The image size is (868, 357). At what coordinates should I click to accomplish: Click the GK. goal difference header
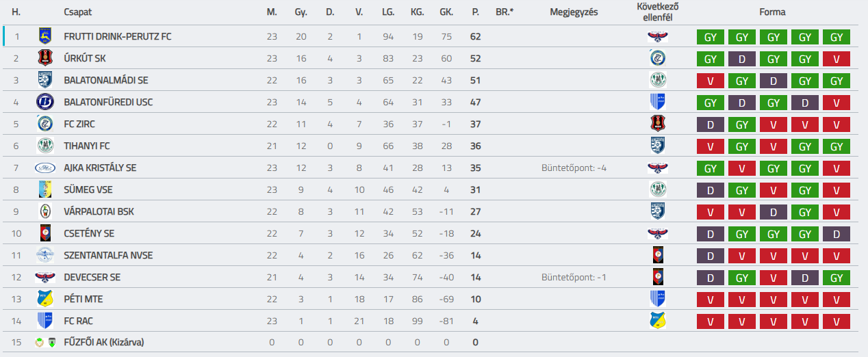coord(446,12)
